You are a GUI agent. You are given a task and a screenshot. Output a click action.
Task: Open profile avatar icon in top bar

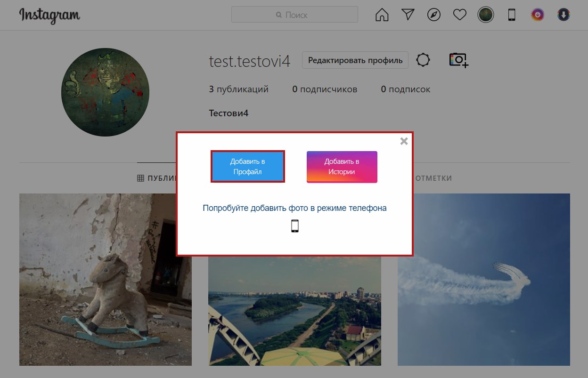pyautogui.click(x=486, y=15)
